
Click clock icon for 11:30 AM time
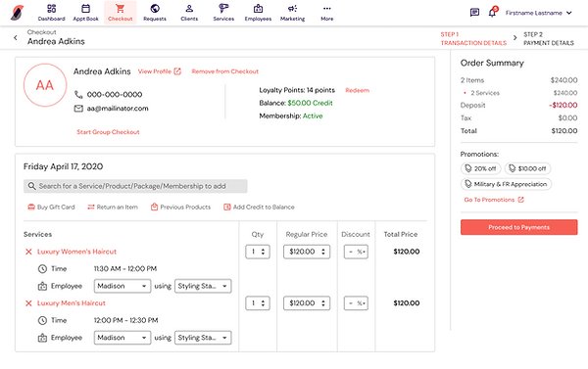[x=42, y=268]
